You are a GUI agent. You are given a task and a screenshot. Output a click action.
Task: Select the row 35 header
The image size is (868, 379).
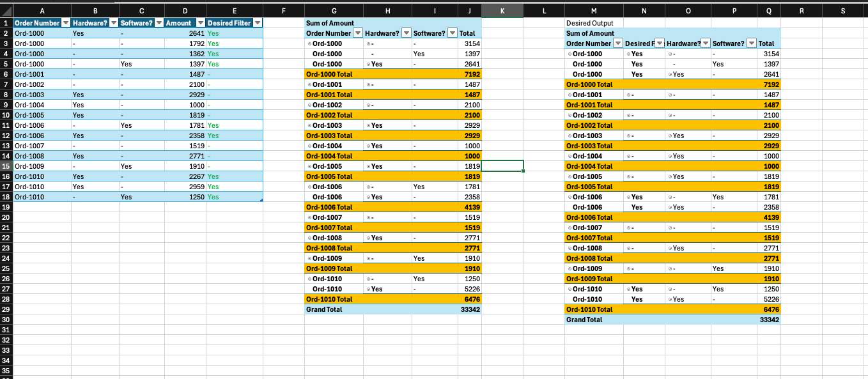6,371
